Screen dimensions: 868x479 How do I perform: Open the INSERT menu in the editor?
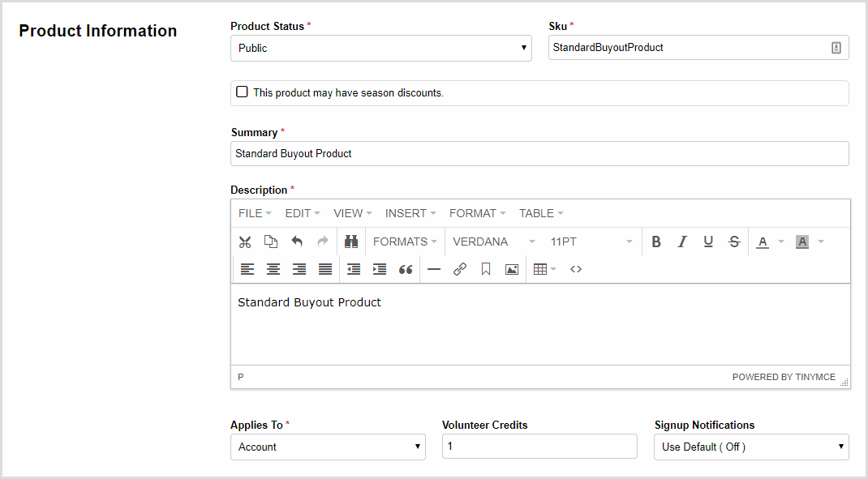(406, 213)
